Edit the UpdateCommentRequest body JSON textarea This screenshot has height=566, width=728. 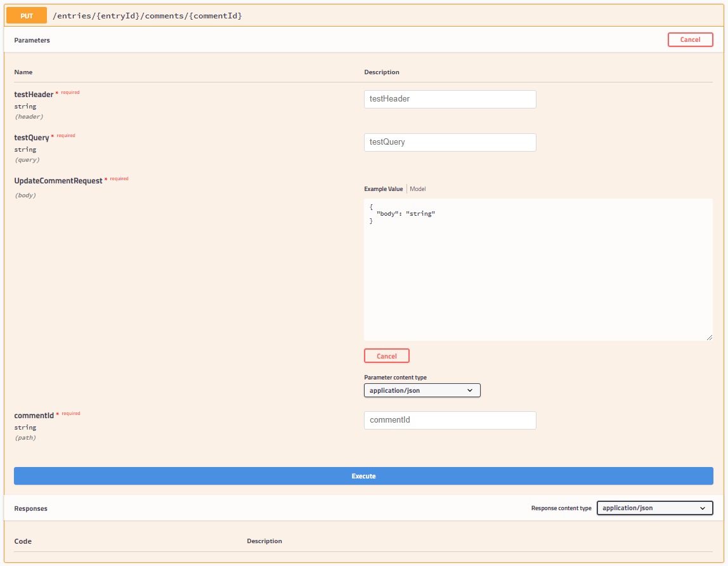(538, 270)
